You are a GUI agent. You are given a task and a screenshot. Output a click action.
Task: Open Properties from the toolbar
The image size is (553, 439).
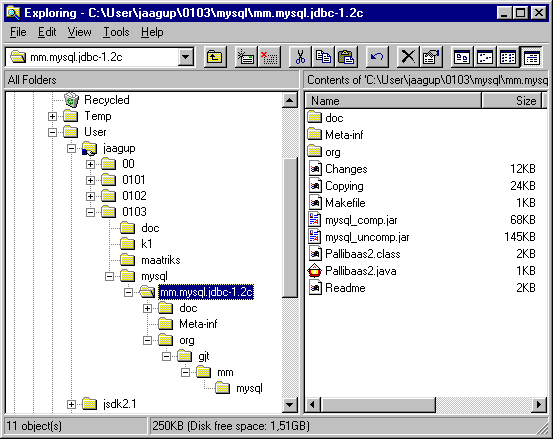click(431, 57)
